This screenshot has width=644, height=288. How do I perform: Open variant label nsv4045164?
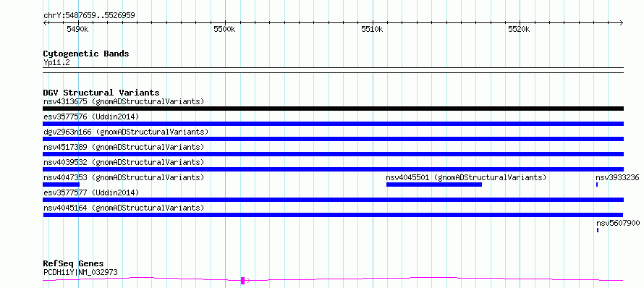click(124, 208)
